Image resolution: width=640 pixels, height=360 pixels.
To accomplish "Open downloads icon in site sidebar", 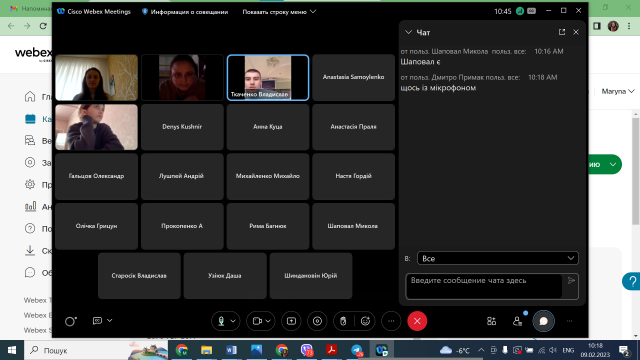I will pos(30,250).
